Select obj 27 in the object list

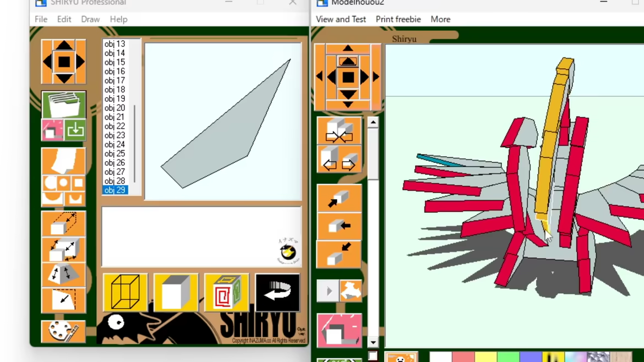(115, 172)
